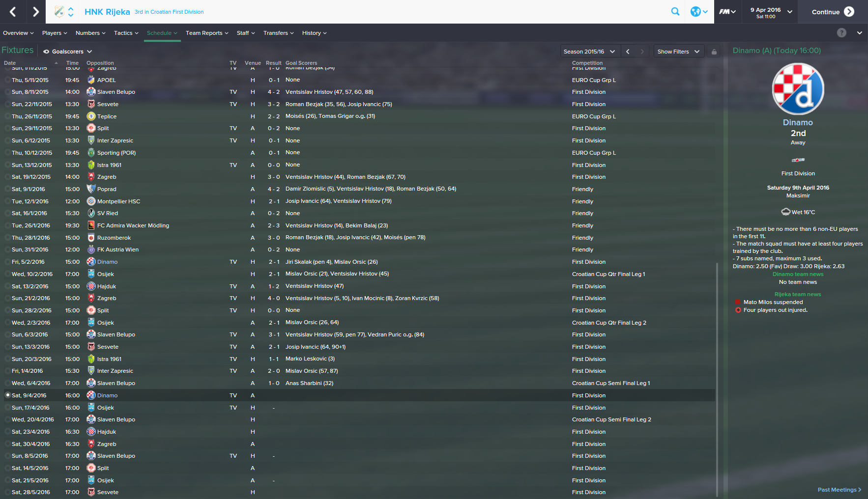The height and width of the screenshot is (499, 868).
Task: Select the radio button for Fri 5/2/2016 fixture
Action: pyautogui.click(x=7, y=262)
